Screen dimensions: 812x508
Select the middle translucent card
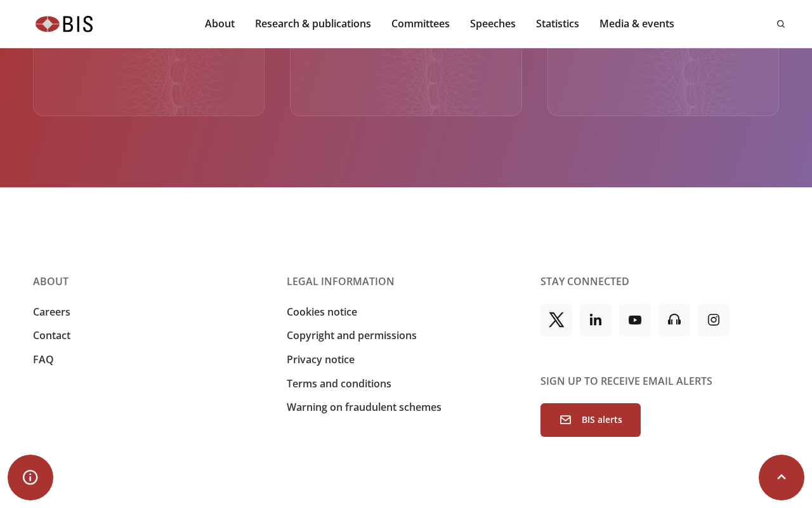[406, 82]
